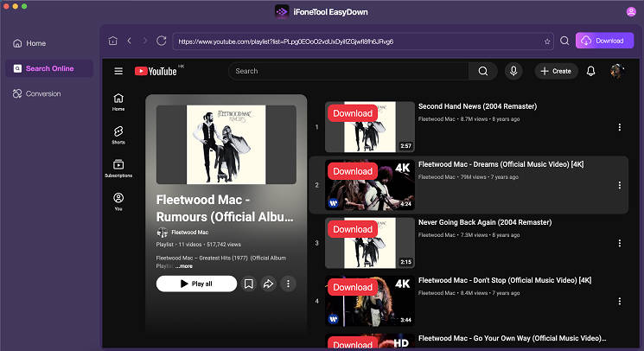The width and height of the screenshot is (644, 351).
Task: Click the iFoneTool EasyDown app logo
Action: coord(282,12)
